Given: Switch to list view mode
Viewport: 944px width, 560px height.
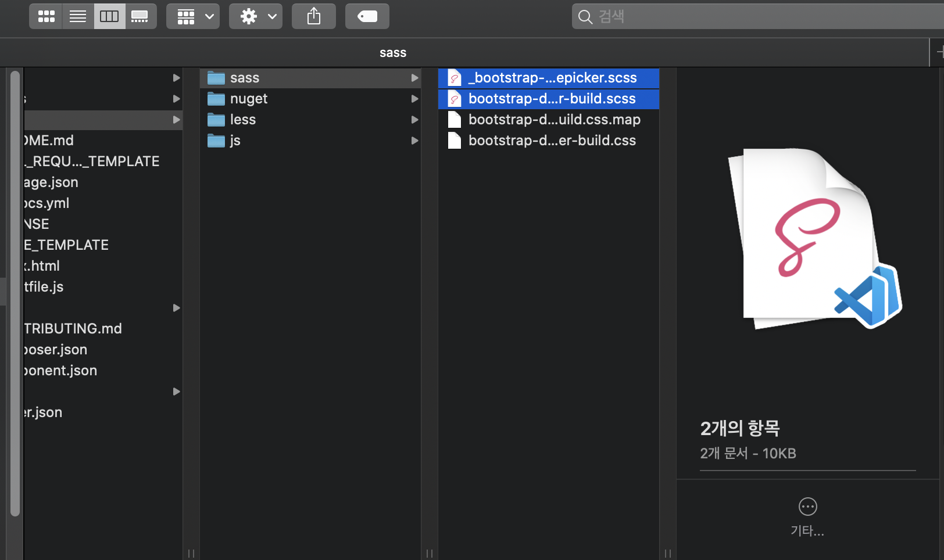Looking at the screenshot, I should 78,16.
